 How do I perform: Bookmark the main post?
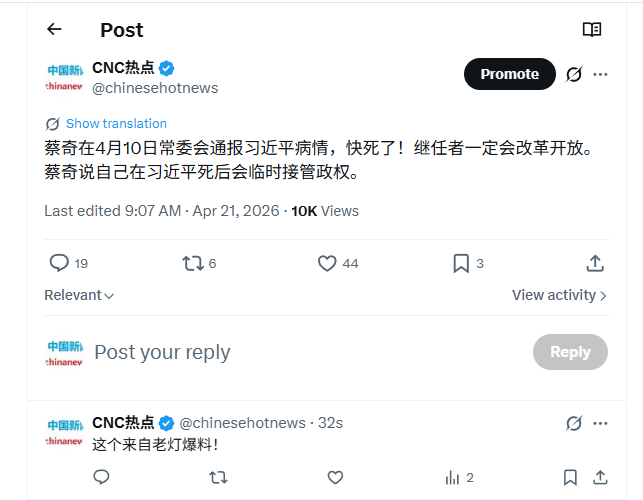click(461, 263)
